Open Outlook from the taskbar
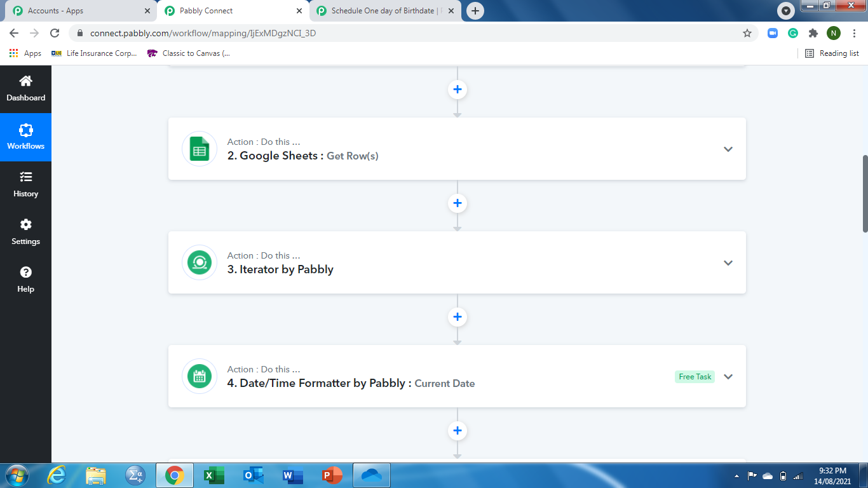This screenshot has height=488, width=868. click(x=254, y=475)
